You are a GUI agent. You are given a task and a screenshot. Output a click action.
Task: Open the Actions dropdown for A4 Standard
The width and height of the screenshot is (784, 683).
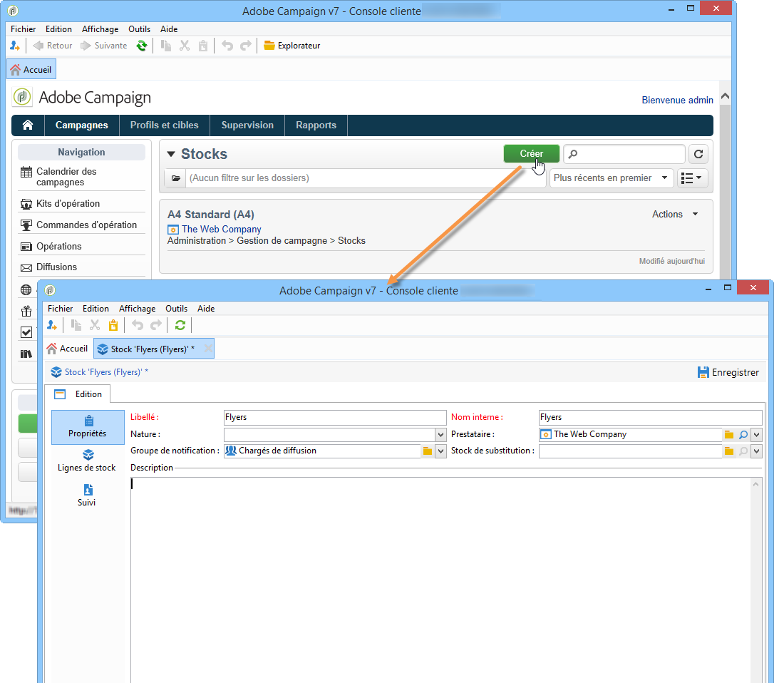click(675, 214)
